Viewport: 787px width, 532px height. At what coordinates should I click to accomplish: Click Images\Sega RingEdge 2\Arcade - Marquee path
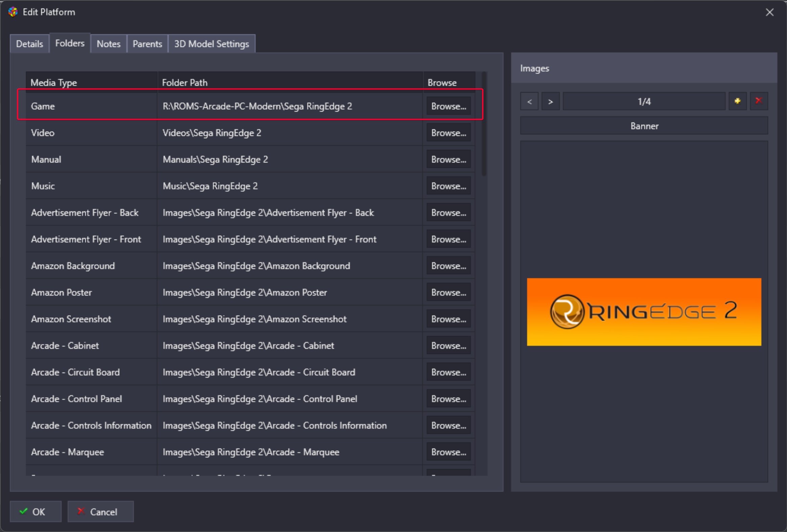click(x=251, y=452)
